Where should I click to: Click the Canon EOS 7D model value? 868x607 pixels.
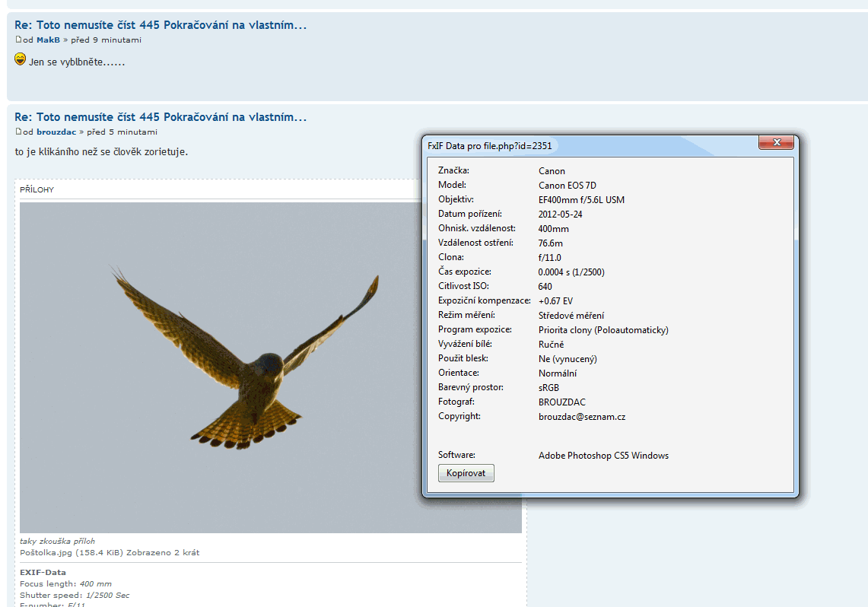568,186
